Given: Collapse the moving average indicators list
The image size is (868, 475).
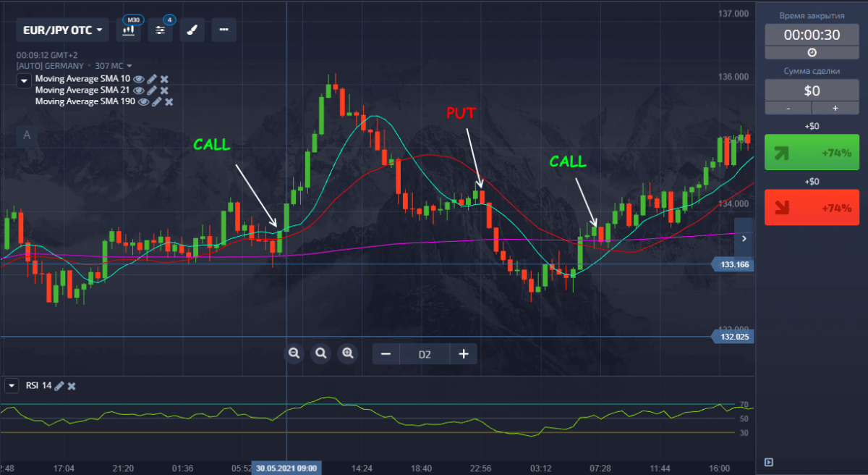Looking at the screenshot, I should click(24, 80).
